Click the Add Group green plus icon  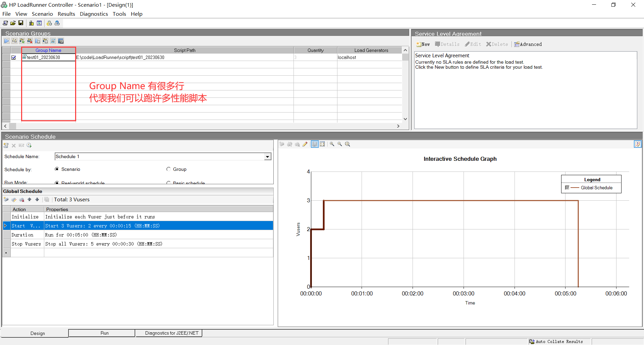pos(22,41)
